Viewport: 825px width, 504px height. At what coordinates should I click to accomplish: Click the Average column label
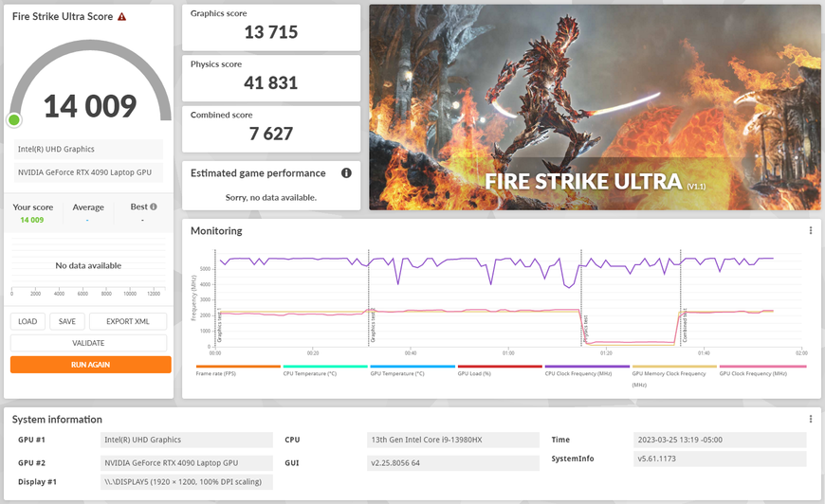[88, 207]
